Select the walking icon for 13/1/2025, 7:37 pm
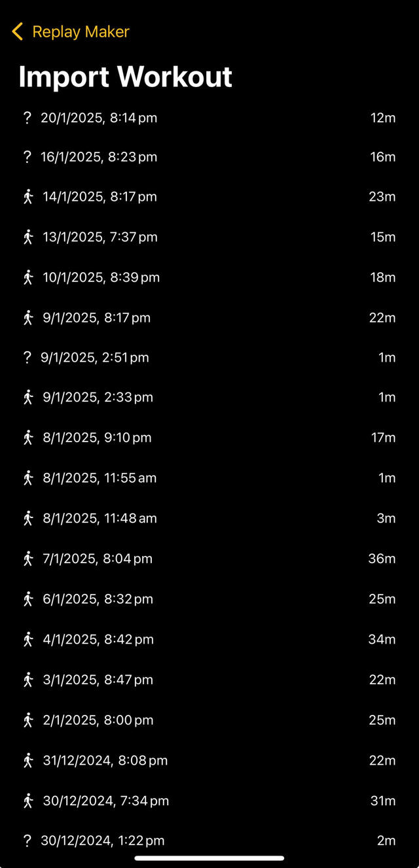Viewport: 419px width, 868px height. point(27,237)
